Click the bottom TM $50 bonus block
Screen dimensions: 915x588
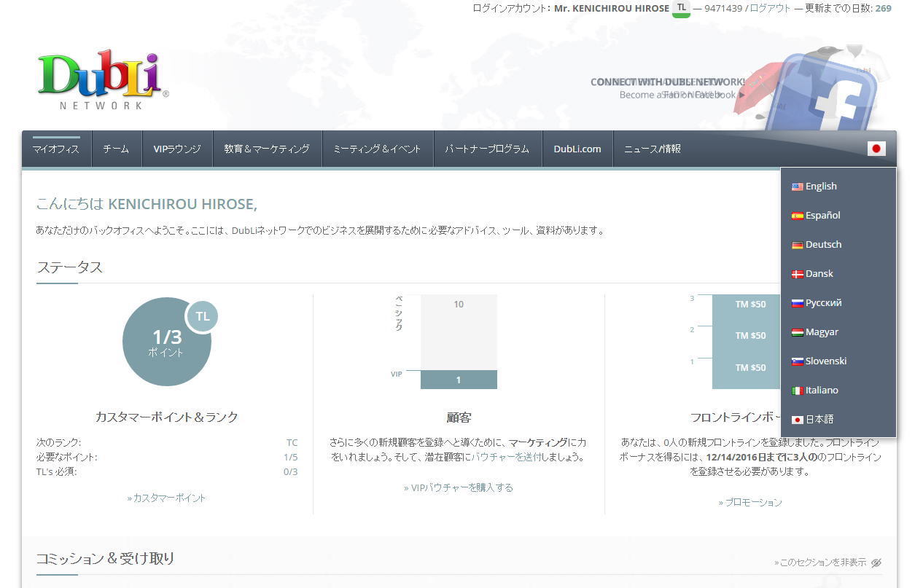click(x=750, y=368)
